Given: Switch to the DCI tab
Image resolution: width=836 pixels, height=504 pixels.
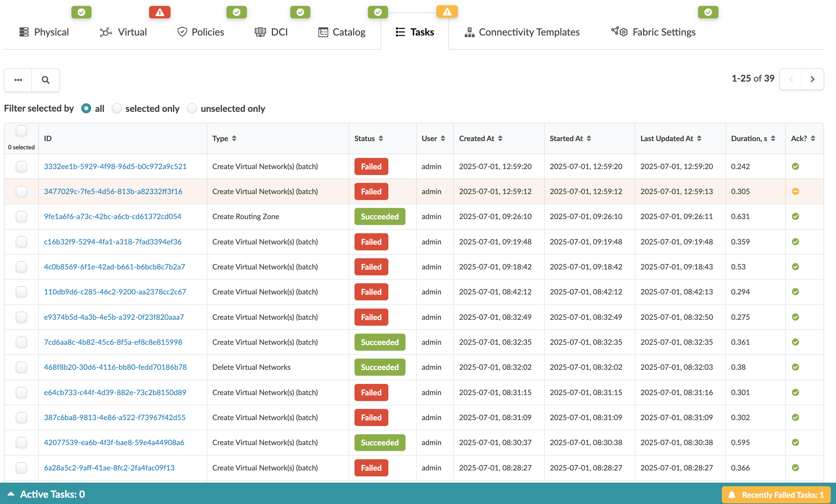Looking at the screenshot, I should (271, 32).
